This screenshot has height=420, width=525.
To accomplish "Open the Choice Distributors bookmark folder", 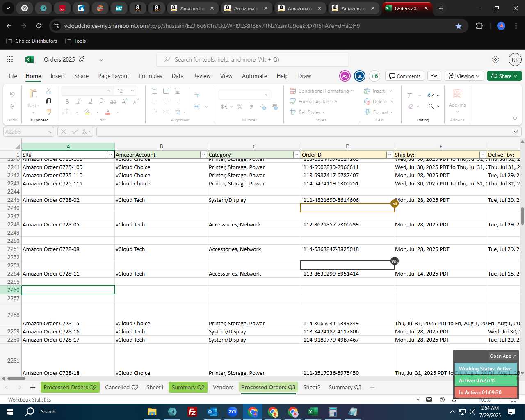I will [32, 41].
